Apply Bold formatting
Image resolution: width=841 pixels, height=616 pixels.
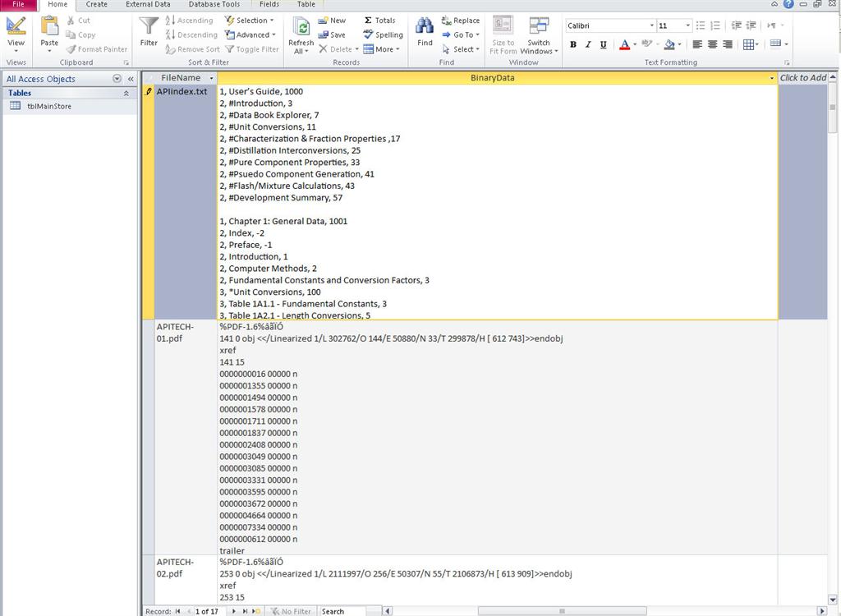pyautogui.click(x=573, y=44)
